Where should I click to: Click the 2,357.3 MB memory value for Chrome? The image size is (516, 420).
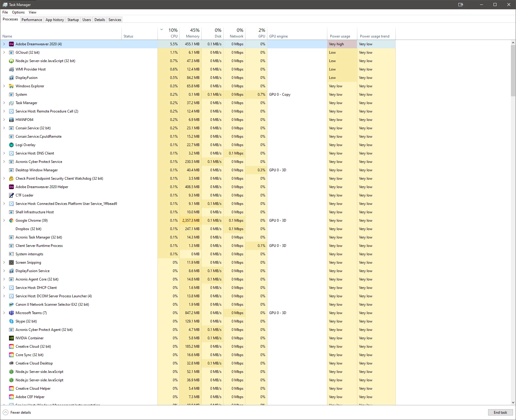pyautogui.click(x=190, y=220)
